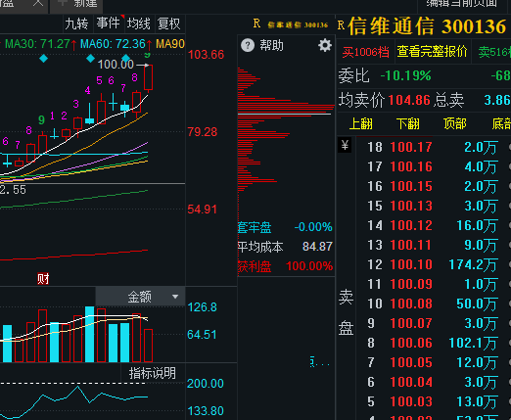Click the last candlestick labeled 9 in green
This screenshot has width=511, height=420.
click(148, 77)
